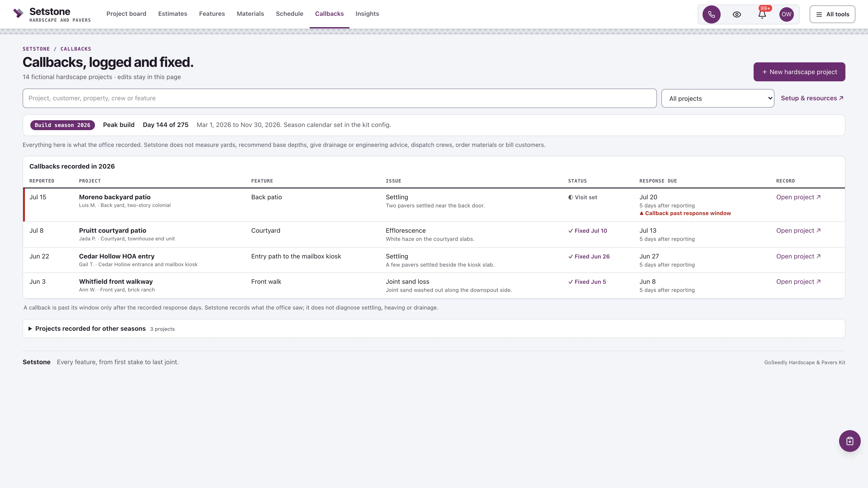The image size is (868, 488).
Task: Select the Callbacks tab
Action: click(329, 14)
